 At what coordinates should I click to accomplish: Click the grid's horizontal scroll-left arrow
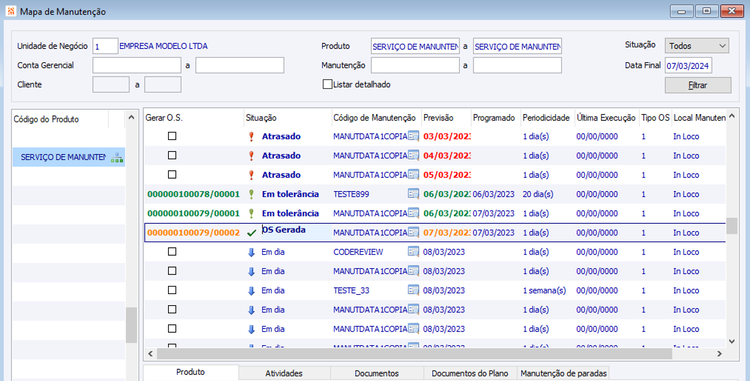click(x=150, y=354)
